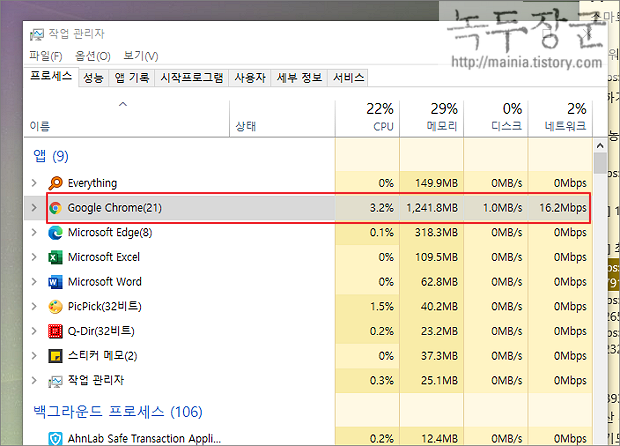The height and width of the screenshot is (446, 620).
Task: Expand the Q-Dir(32비트) process row
Action: (34, 331)
